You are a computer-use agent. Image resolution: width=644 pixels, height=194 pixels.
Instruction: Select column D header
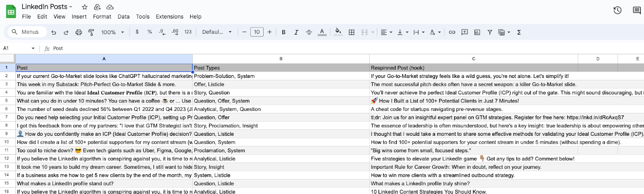coord(598,59)
